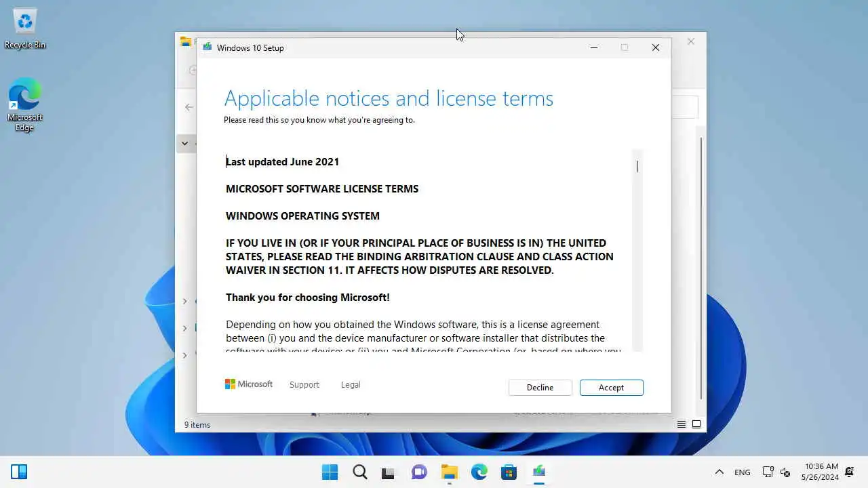Click the '9 items' status text
The width and height of the screenshot is (868, 488).
click(x=197, y=425)
